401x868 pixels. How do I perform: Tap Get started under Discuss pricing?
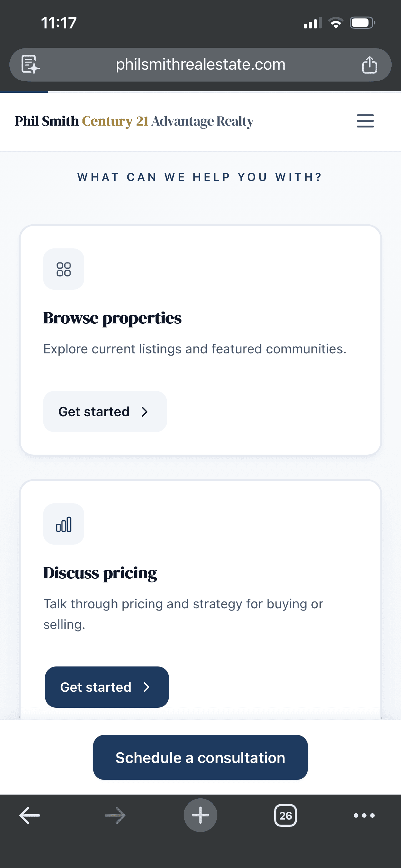pyautogui.click(x=107, y=687)
